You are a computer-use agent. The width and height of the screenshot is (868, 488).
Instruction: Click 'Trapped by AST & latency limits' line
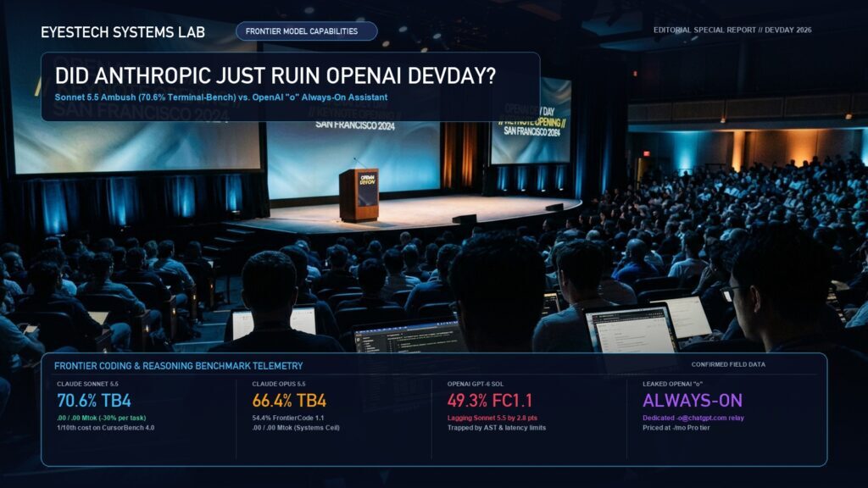coord(497,427)
